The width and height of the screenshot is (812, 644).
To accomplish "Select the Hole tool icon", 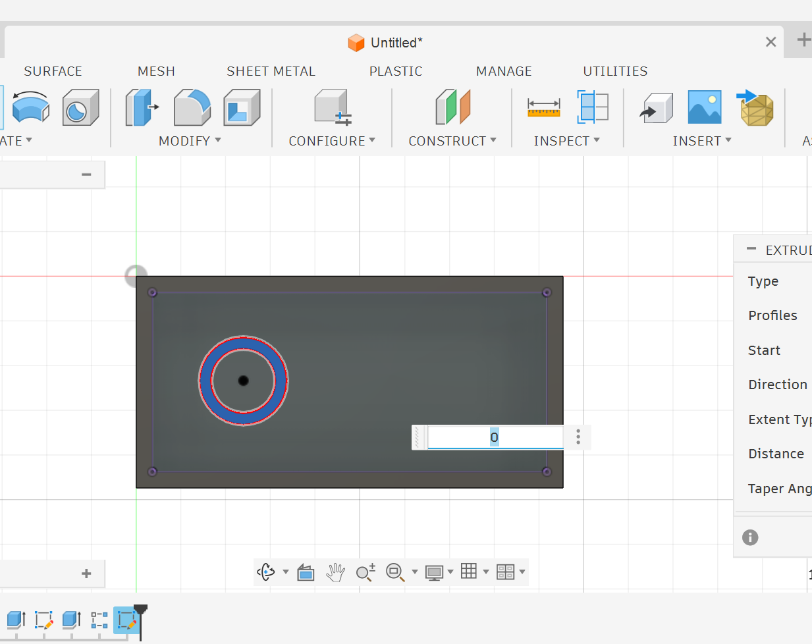I will tap(80, 107).
